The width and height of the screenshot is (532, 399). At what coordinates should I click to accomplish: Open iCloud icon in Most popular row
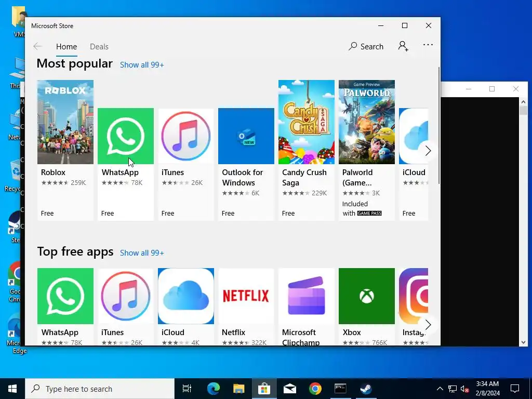(414, 136)
